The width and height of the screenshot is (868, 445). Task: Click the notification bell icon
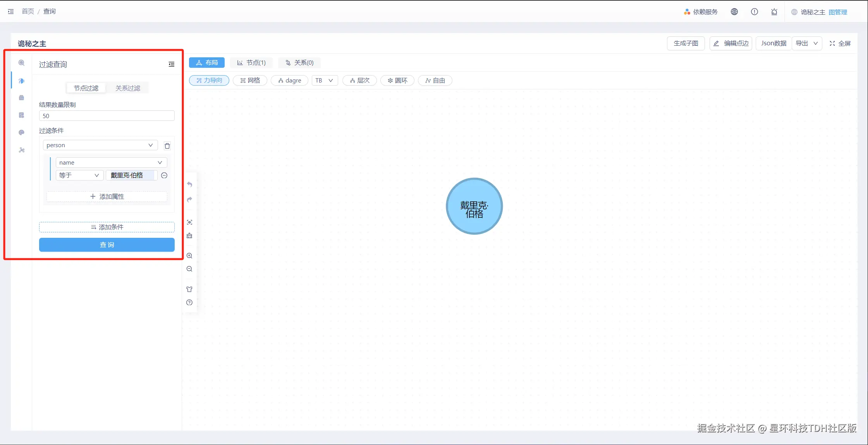(774, 12)
